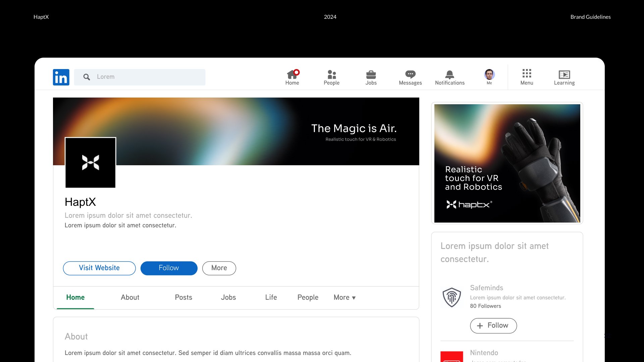This screenshot has width=644, height=362.
Task: Click the Me profile avatar
Action: pos(489,74)
